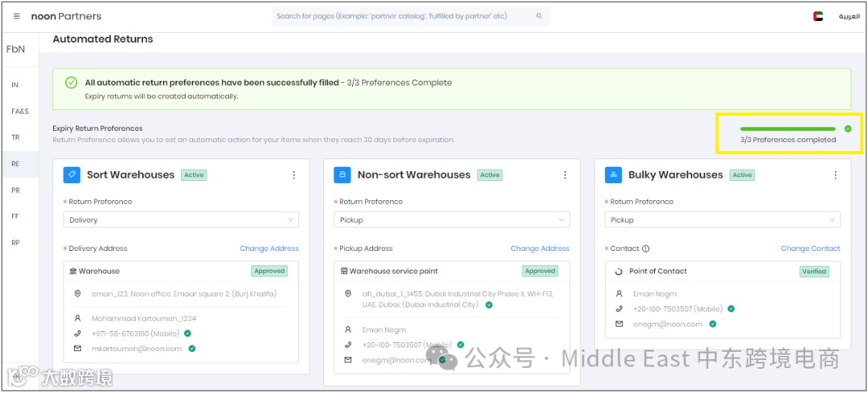Open Bulky Warehouses three-dot menu
The height and width of the screenshot is (393, 868).
pyautogui.click(x=835, y=175)
